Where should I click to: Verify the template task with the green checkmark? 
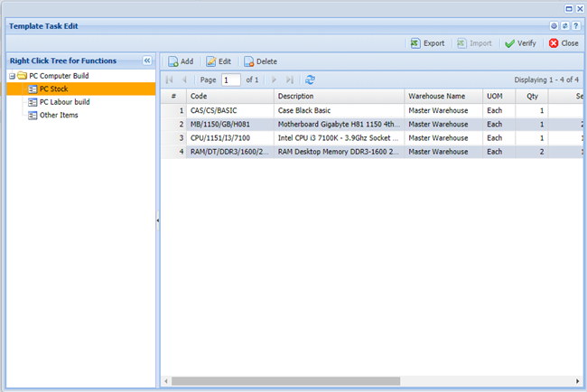[x=520, y=42]
